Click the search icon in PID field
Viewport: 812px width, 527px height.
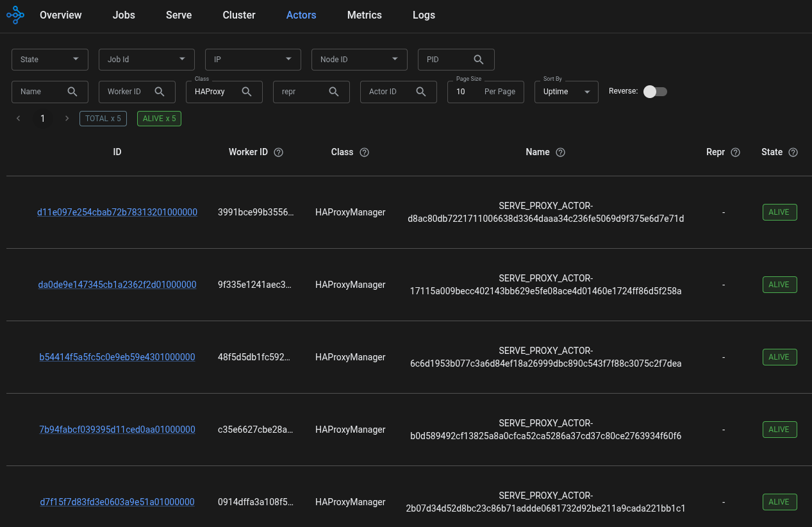(478, 59)
